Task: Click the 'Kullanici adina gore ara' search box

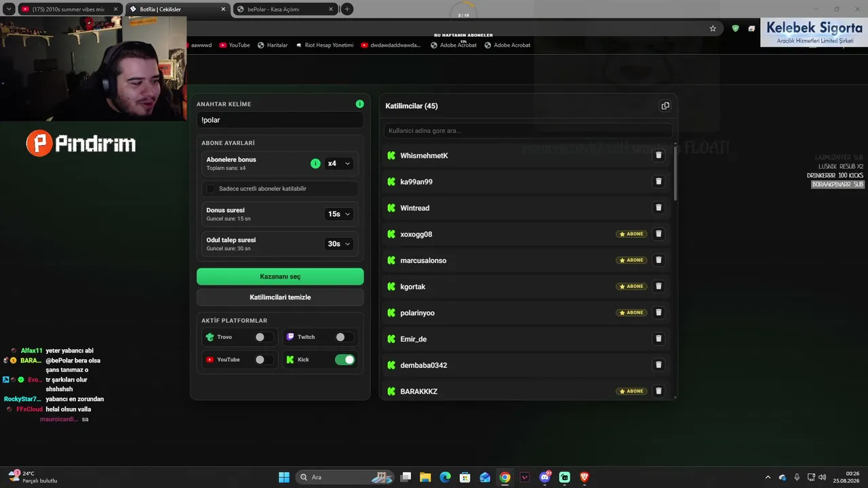Action: [x=528, y=130]
